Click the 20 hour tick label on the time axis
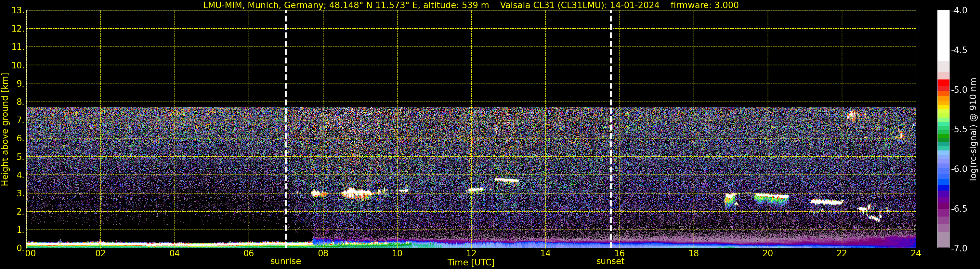The height and width of the screenshot is (269, 980). click(767, 253)
